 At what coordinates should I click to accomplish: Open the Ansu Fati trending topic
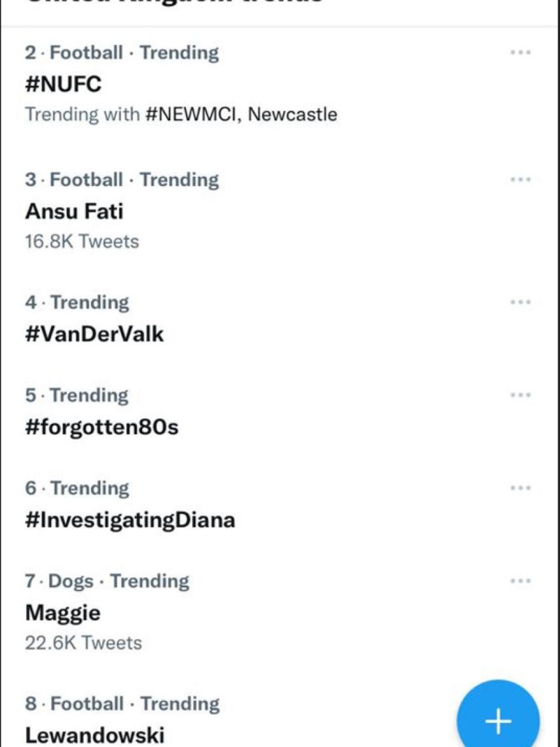[74, 211]
